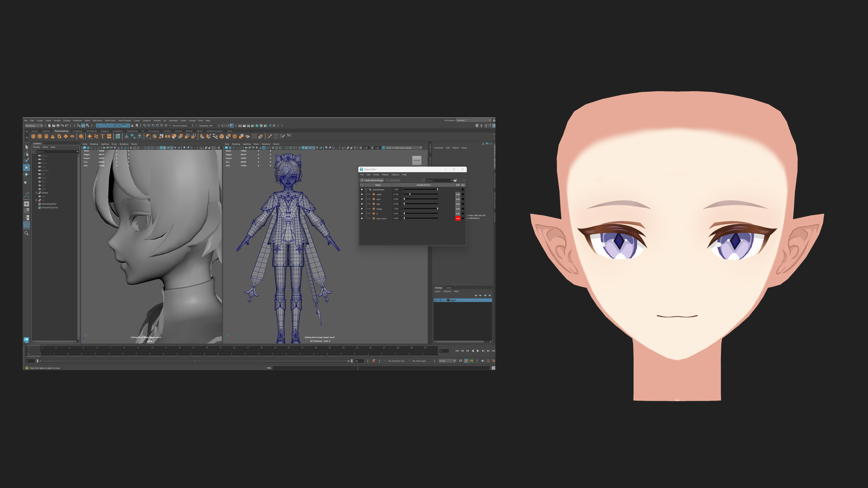Create a polygon sphere from the shelf

coord(33,136)
